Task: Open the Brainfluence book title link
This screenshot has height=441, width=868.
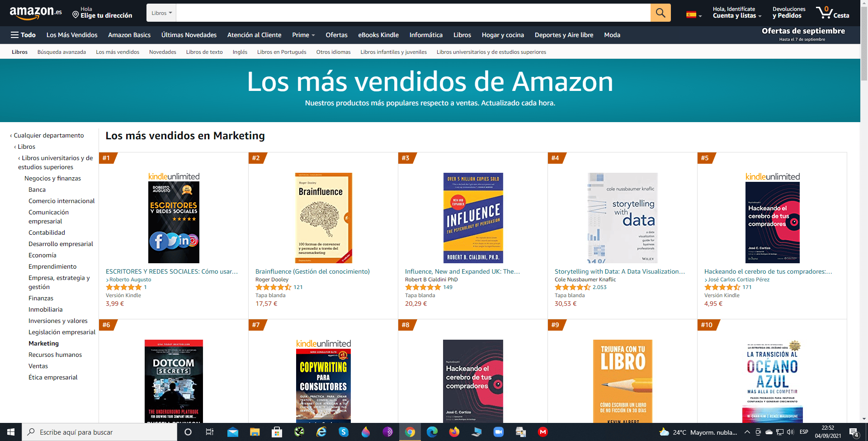Action: pos(312,271)
